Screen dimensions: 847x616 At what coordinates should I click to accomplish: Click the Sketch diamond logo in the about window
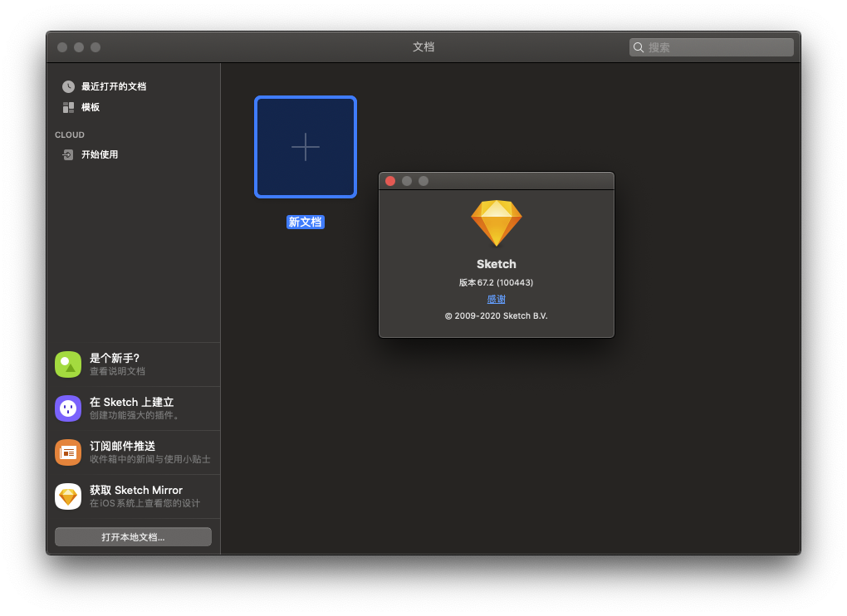(x=497, y=223)
